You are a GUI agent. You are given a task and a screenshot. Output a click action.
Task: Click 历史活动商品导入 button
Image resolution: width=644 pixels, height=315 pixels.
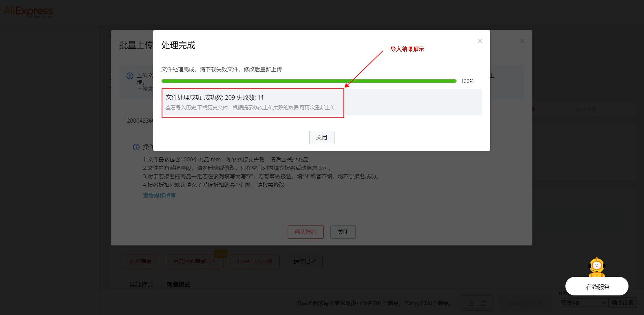tap(195, 261)
